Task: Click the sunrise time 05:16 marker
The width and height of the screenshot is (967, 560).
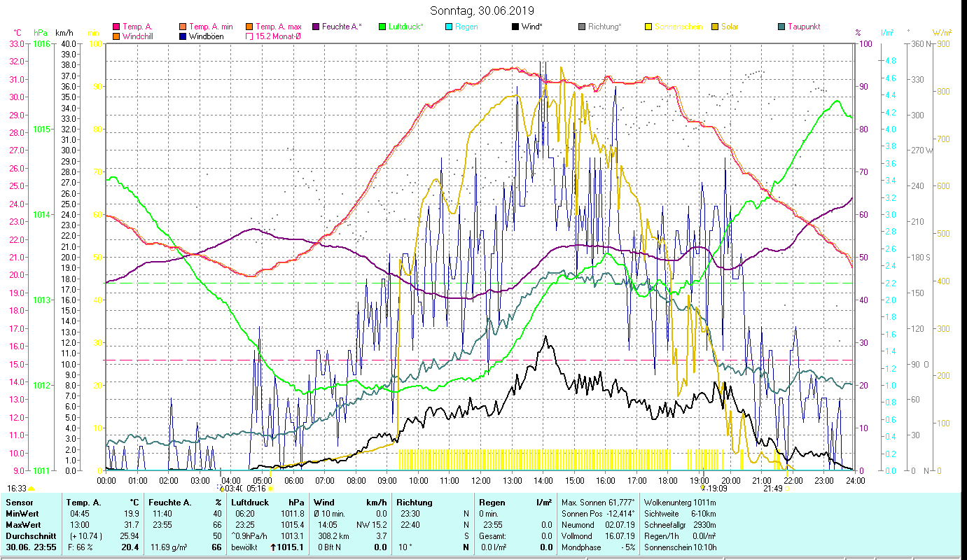Action: tap(256, 489)
